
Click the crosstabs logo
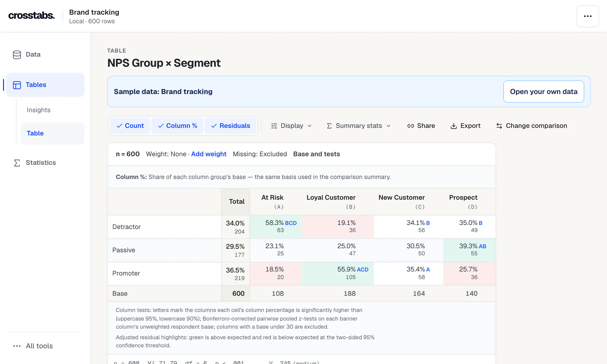point(31,16)
